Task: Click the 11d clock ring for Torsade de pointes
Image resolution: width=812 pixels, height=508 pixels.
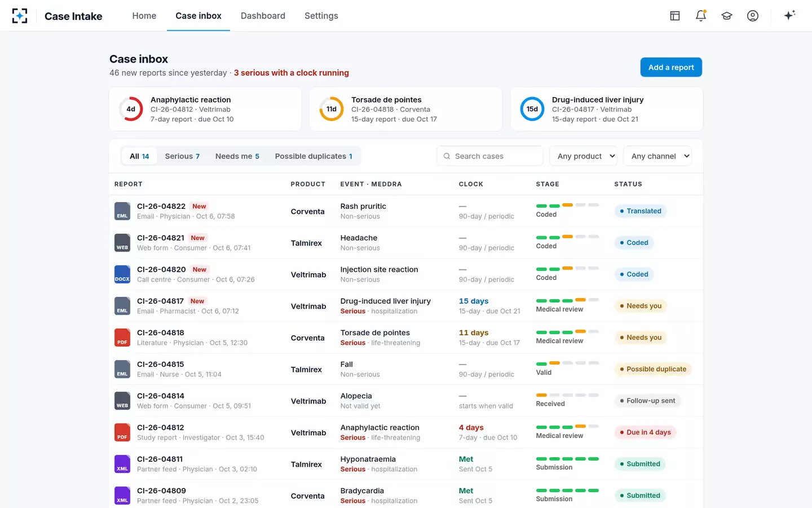Action: coord(332,109)
